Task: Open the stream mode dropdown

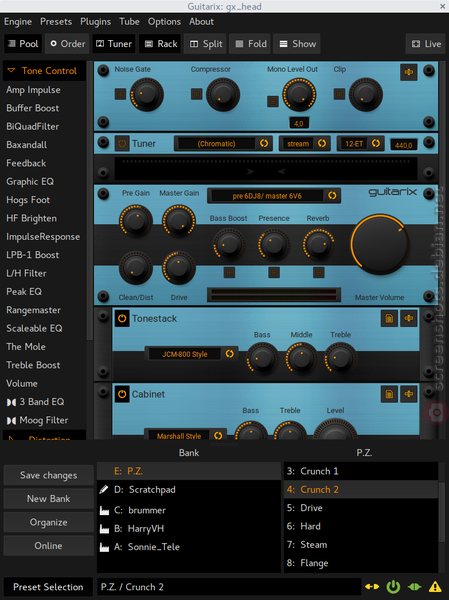Action: pos(305,143)
